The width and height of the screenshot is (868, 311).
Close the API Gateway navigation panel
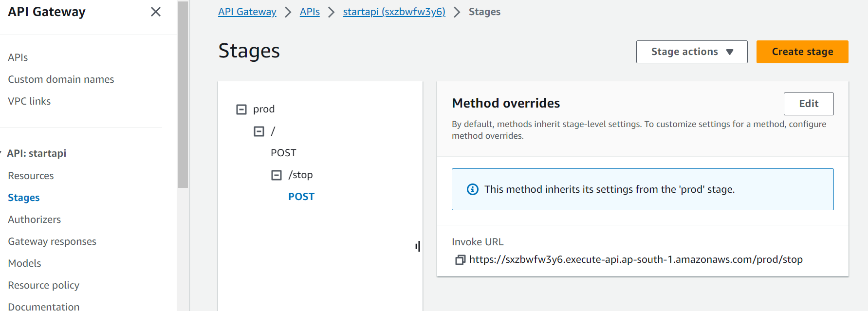point(156,12)
